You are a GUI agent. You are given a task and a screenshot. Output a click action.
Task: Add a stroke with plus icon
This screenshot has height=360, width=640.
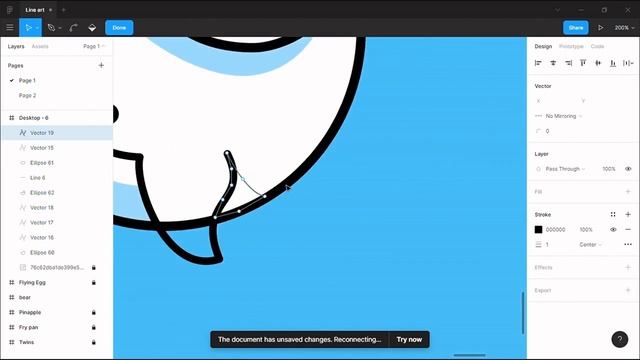coord(628,214)
